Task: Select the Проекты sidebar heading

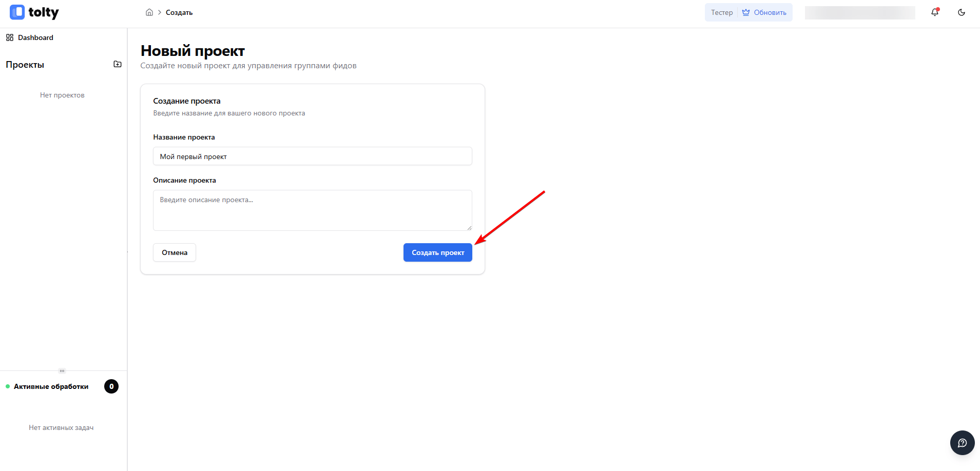Action: click(25, 65)
